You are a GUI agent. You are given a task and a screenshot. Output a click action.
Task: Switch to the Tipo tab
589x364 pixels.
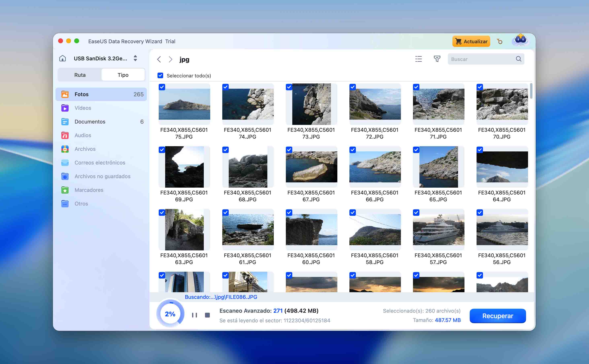pos(123,75)
